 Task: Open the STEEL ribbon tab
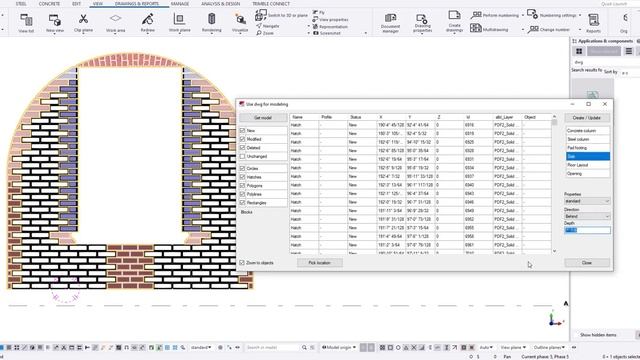pos(21,4)
